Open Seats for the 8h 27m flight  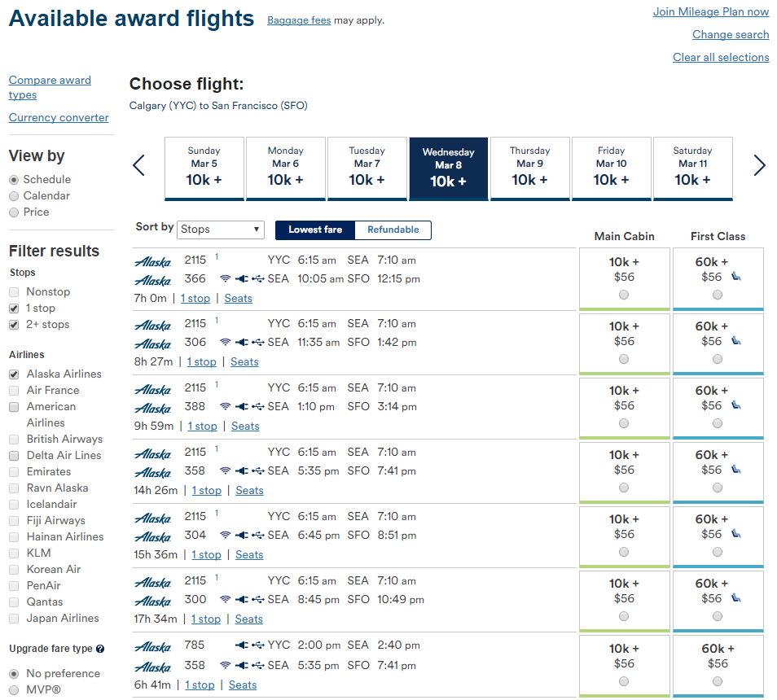point(244,362)
